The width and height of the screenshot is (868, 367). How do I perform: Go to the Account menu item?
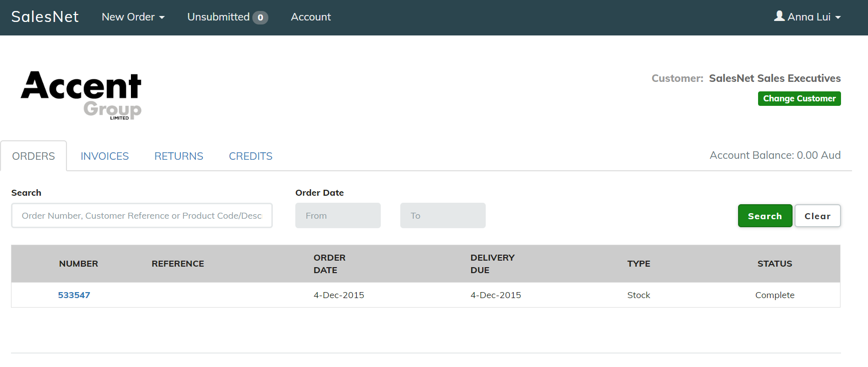tap(311, 17)
